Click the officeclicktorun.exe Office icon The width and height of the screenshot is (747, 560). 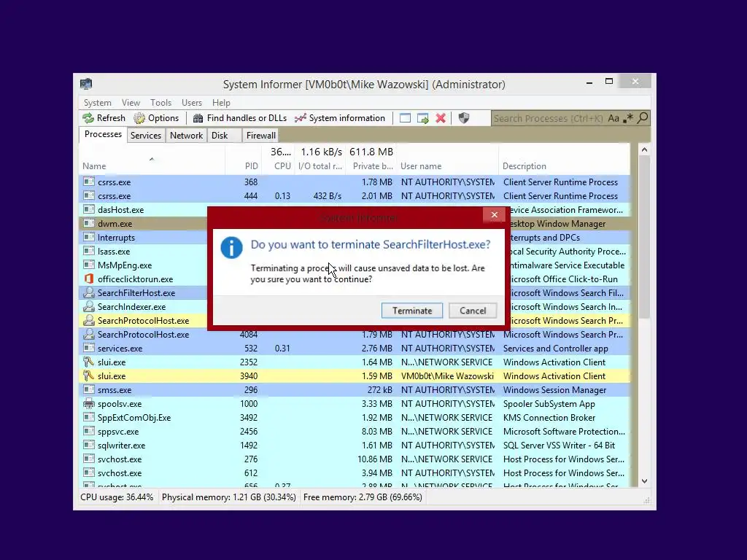(88, 279)
